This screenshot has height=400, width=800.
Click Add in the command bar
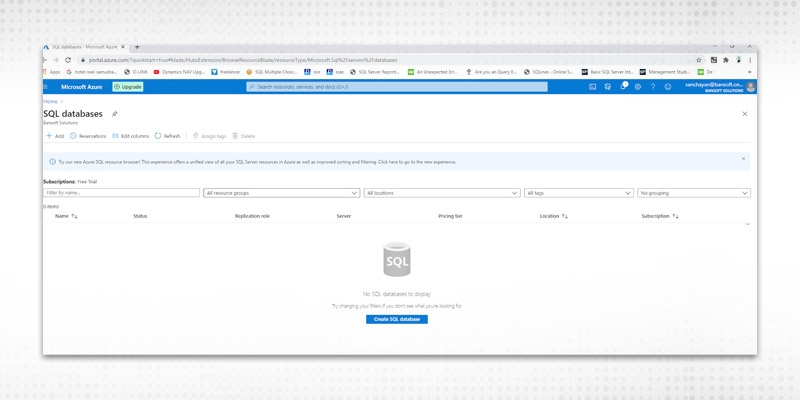tap(55, 136)
